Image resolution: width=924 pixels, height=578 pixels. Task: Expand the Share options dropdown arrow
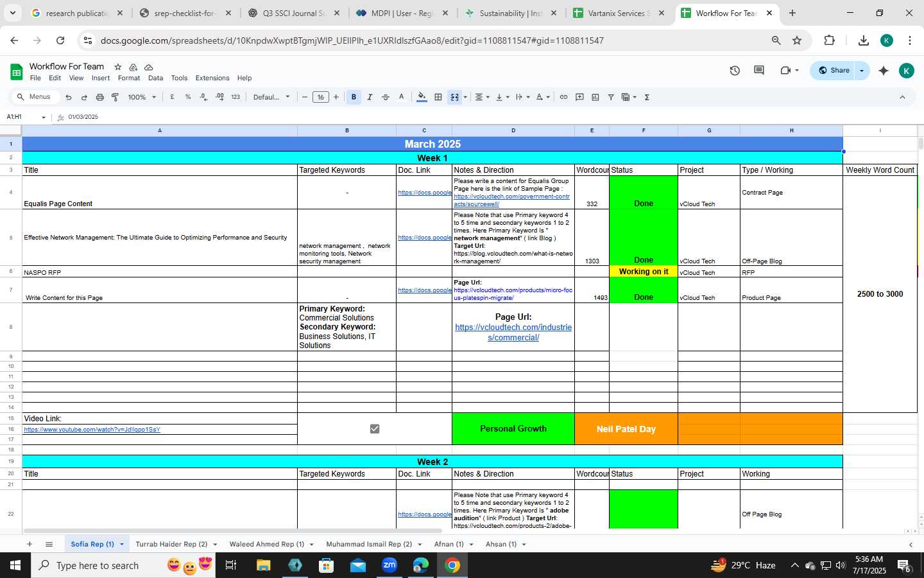(x=862, y=71)
